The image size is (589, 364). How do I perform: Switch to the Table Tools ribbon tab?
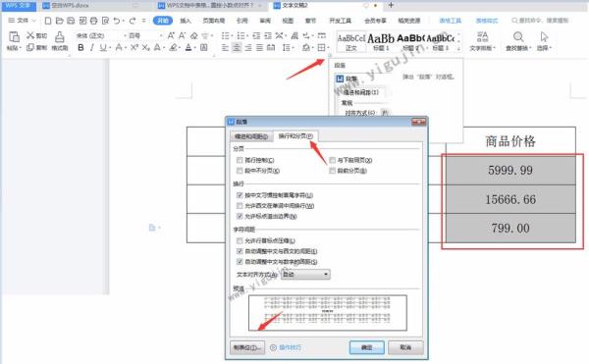pyautogui.click(x=450, y=21)
